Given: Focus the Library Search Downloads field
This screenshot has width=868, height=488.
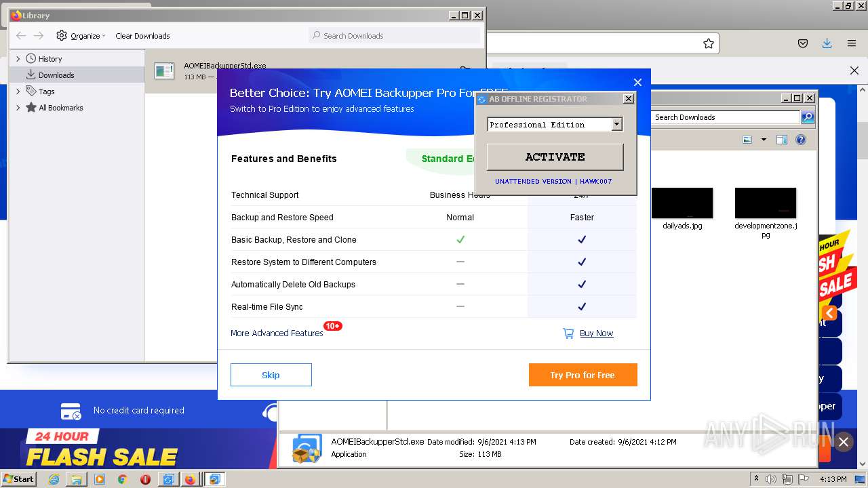Looking at the screenshot, I should pyautogui.click(x=394, y=35).
